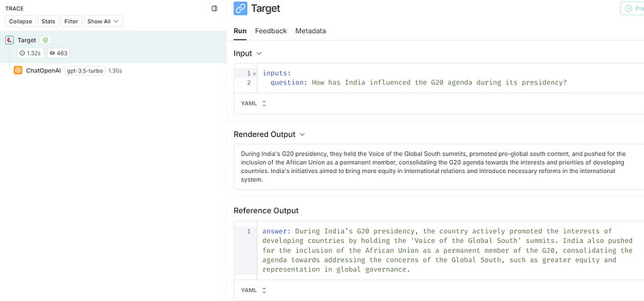This screenshot has height=301, width=644.
Task: Click the blue chain link icon by Target title
Action: pos(240,8)
